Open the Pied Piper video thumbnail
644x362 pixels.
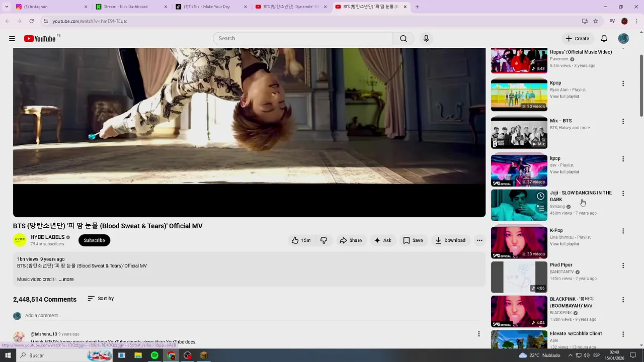(519, 277)
